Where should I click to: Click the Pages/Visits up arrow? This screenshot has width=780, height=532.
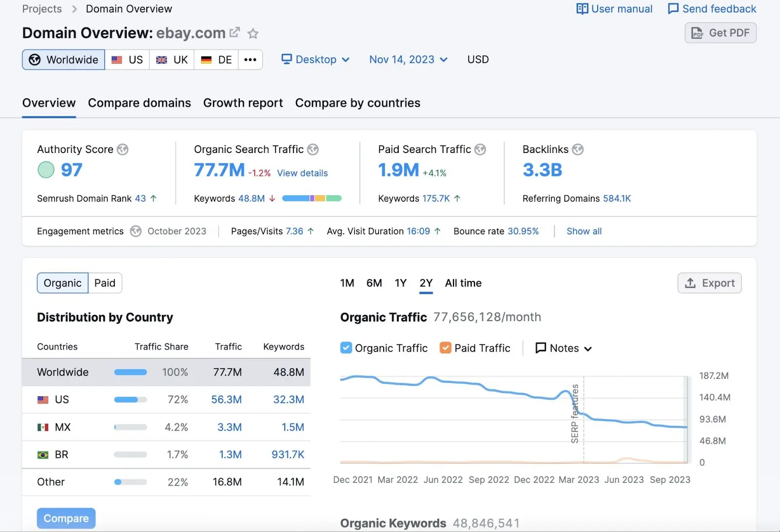click(311, 231)
